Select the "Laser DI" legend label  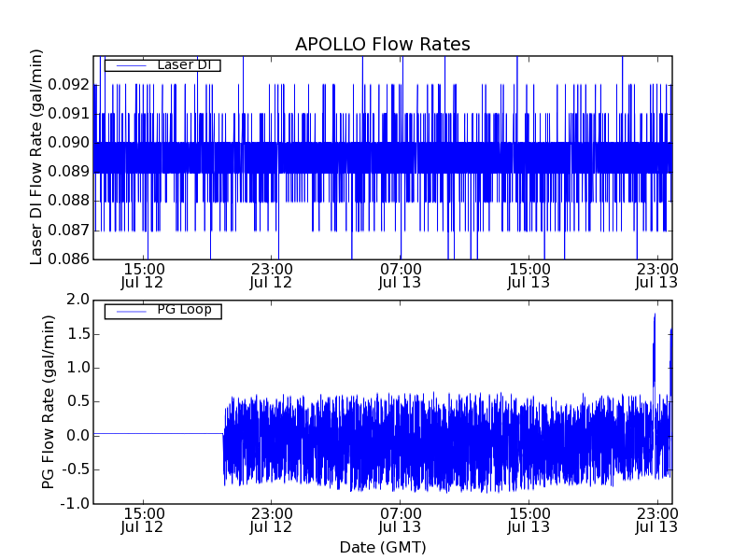pyautogui.click(x=183, y=65)
